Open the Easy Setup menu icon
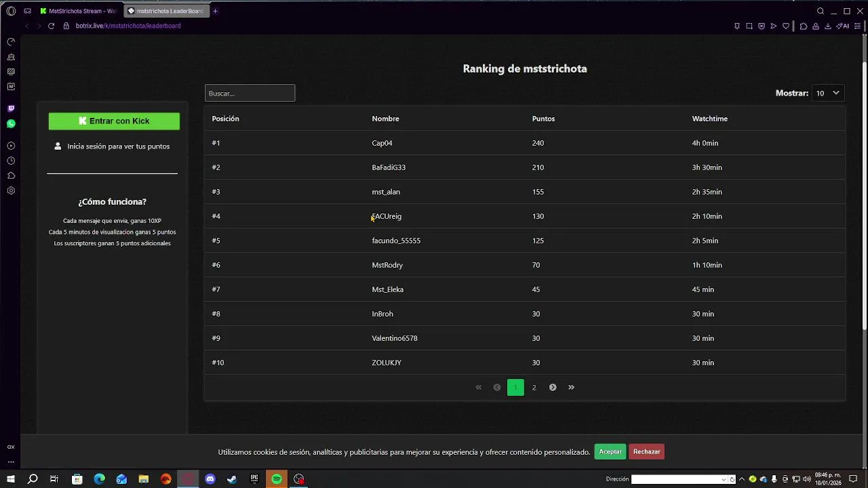Image resolution: width=868 pixels, height=488 pixels. tap(858, 26)
